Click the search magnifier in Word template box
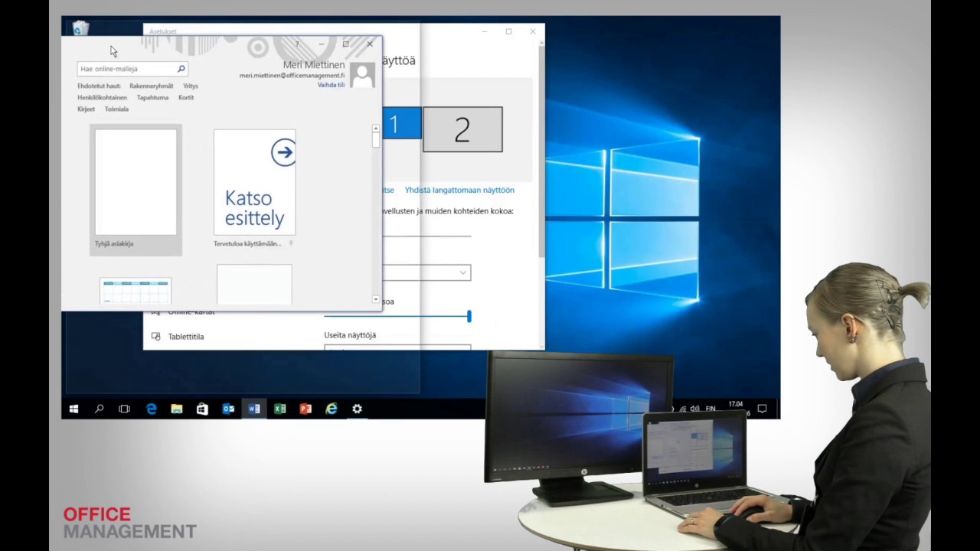 [x=181, y=69]
